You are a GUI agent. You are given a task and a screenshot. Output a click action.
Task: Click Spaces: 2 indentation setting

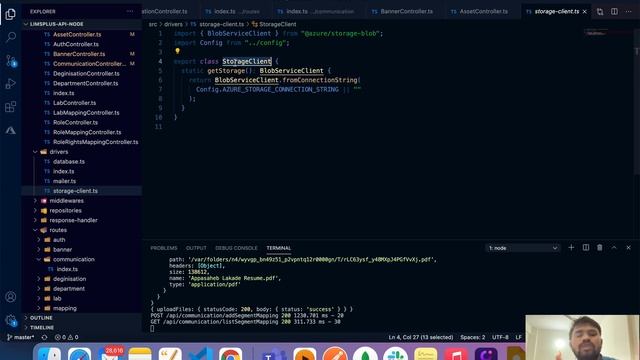coord(473,338)
